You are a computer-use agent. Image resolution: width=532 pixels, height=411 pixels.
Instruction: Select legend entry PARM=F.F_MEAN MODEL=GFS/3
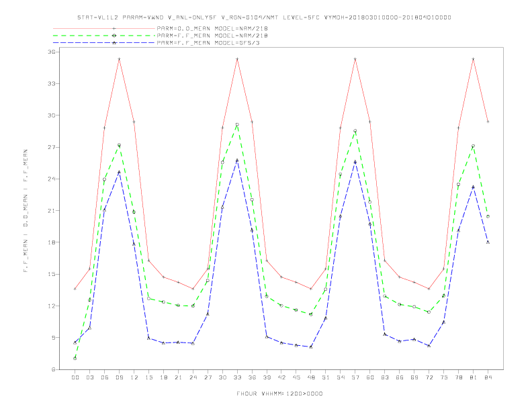pyautogui.click(x=208, y=43)
